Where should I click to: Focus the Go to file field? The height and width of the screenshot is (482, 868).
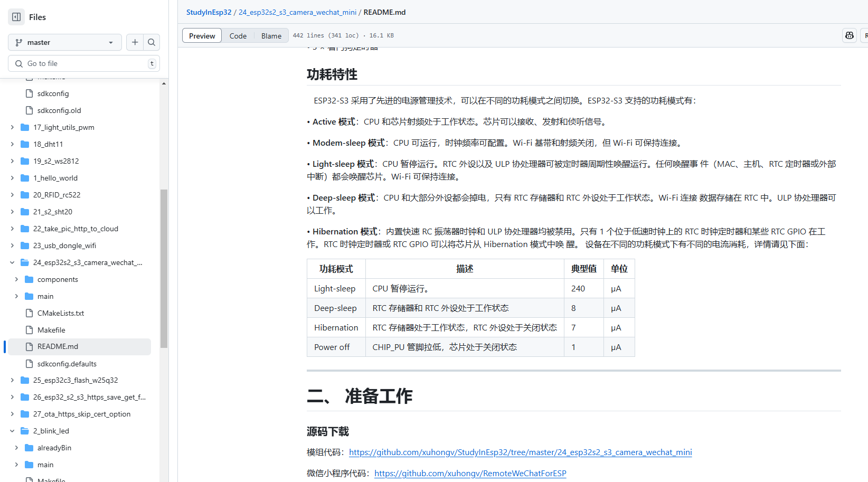[x=84, y=63]
